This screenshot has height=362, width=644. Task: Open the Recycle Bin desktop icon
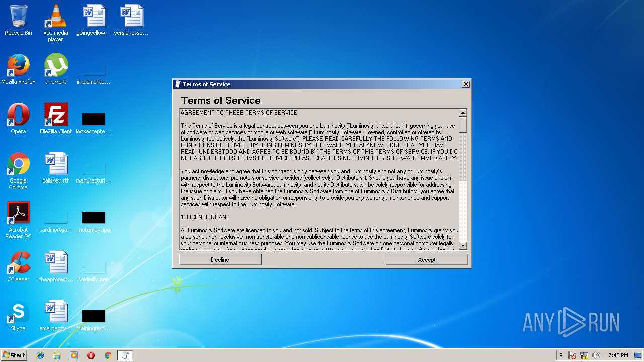[18, 20]
